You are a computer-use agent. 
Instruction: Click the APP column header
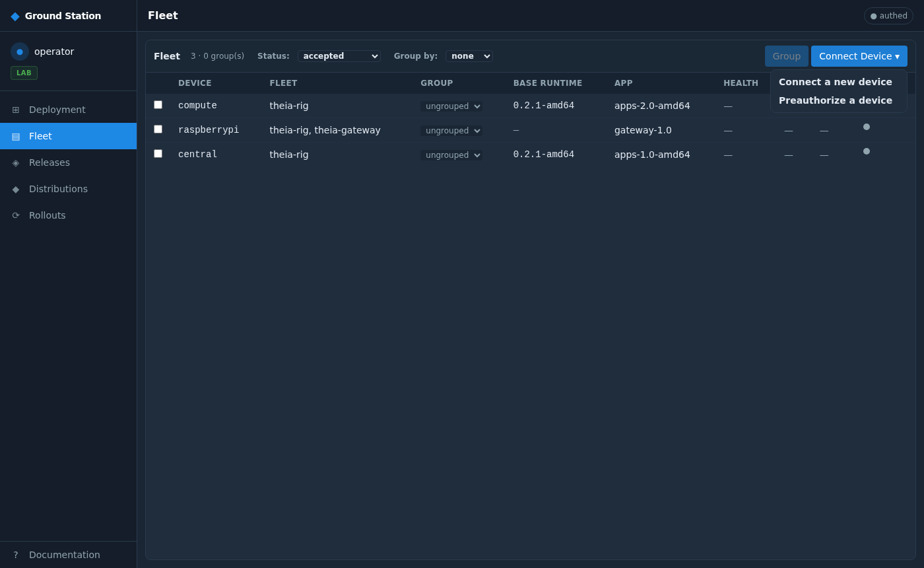(624, 83)
